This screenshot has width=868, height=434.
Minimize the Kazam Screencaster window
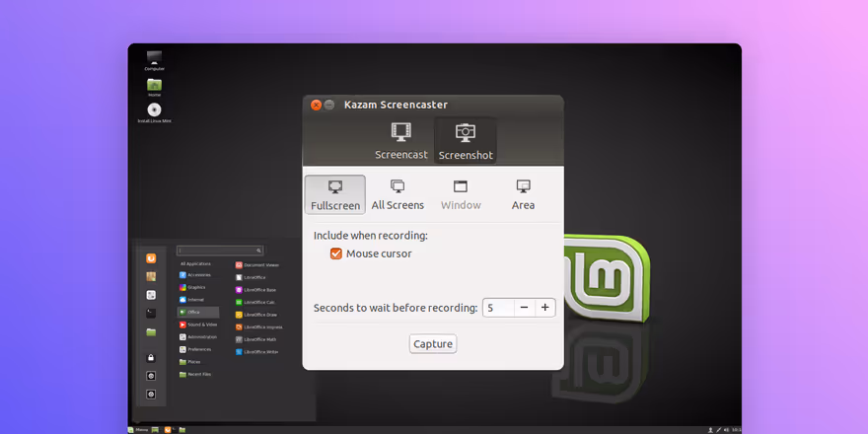328,105
